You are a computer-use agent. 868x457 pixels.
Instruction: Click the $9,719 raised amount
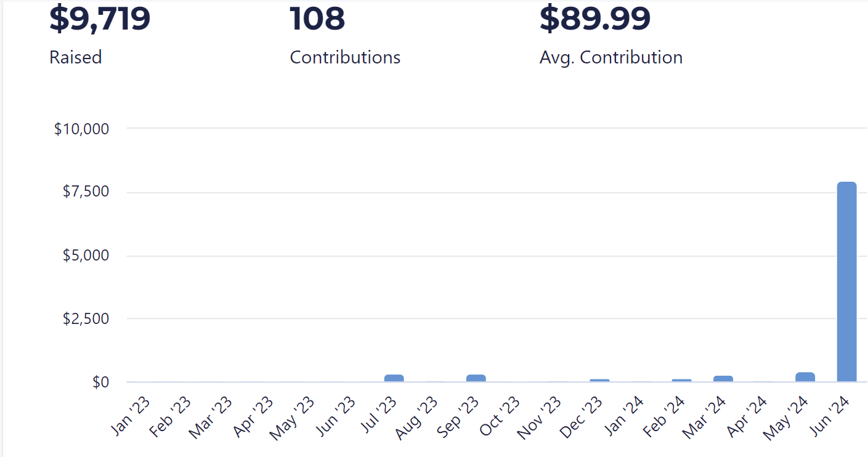click(100, 18)
